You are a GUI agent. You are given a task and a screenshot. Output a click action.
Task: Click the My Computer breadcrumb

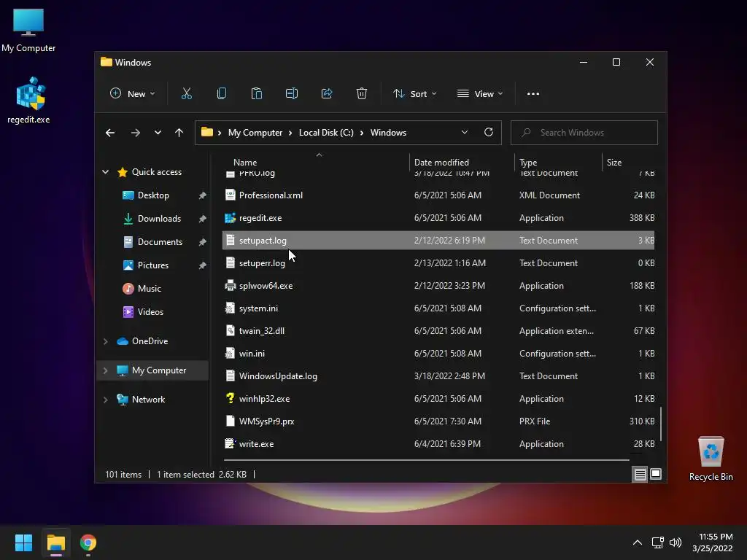255,133
